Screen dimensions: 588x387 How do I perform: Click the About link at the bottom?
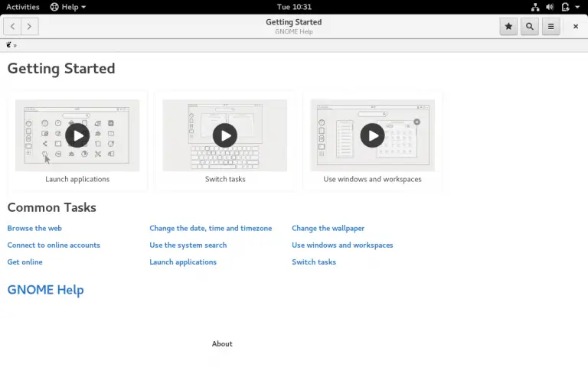pos(222,344)
